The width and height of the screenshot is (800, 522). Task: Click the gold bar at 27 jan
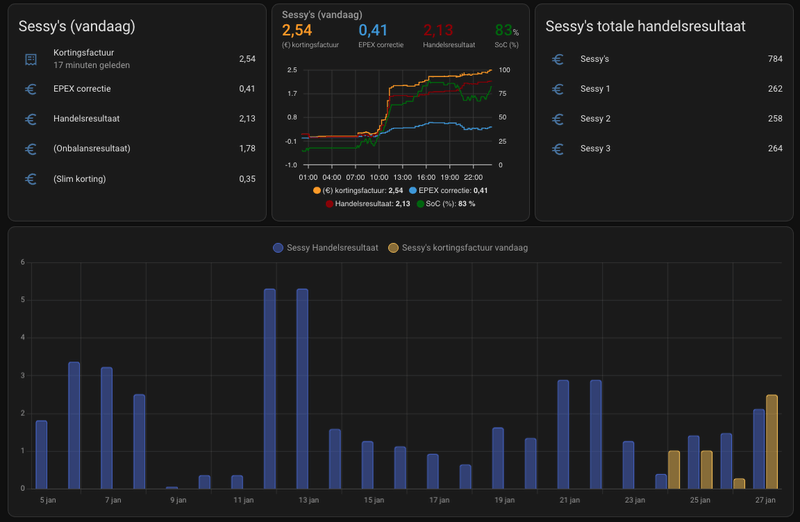click(771, 441)
